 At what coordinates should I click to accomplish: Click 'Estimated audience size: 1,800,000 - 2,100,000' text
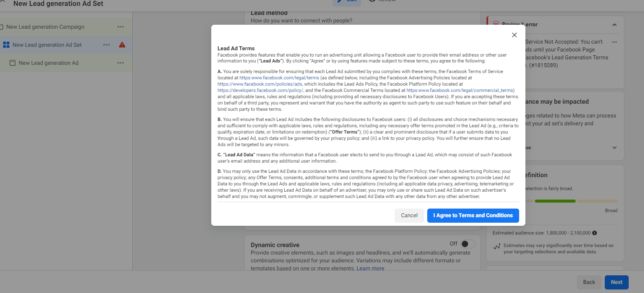pyautogui.click(x=542, y=233)
